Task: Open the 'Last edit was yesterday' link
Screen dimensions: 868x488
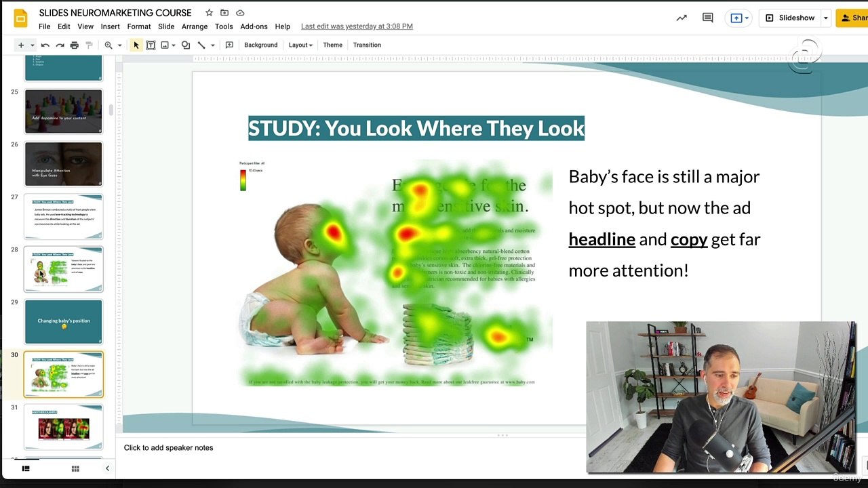Action: (x=357, y=26)
